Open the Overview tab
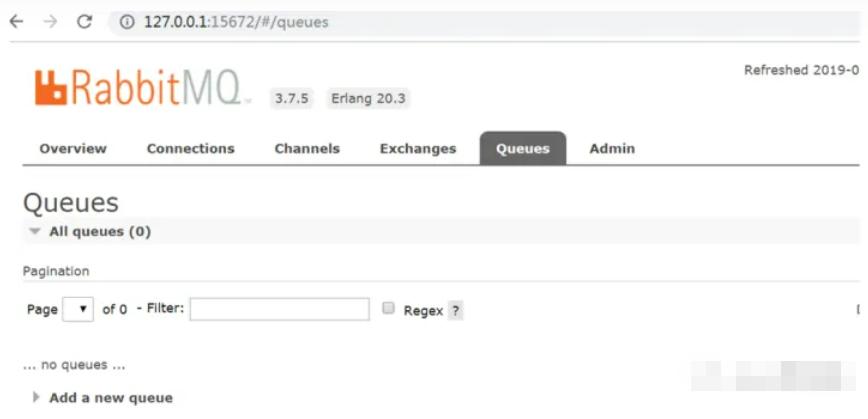 [x=73, y=149]
